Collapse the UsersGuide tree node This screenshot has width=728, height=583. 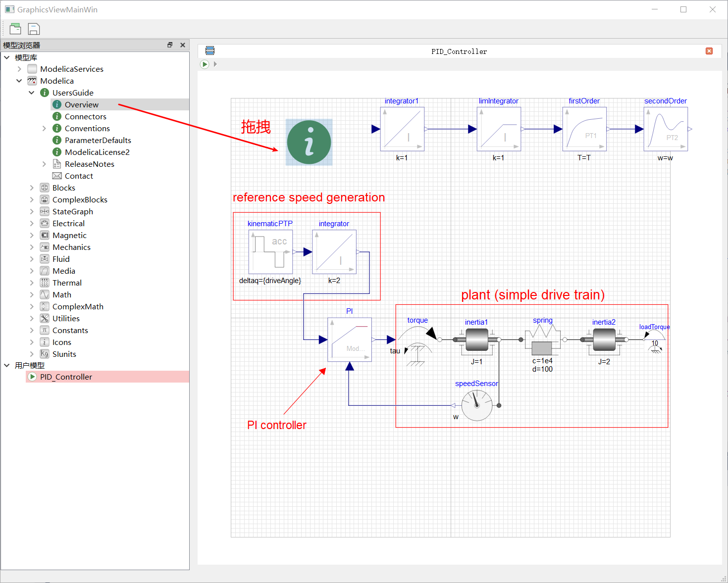pyautogui.click(x=32, y=93)
